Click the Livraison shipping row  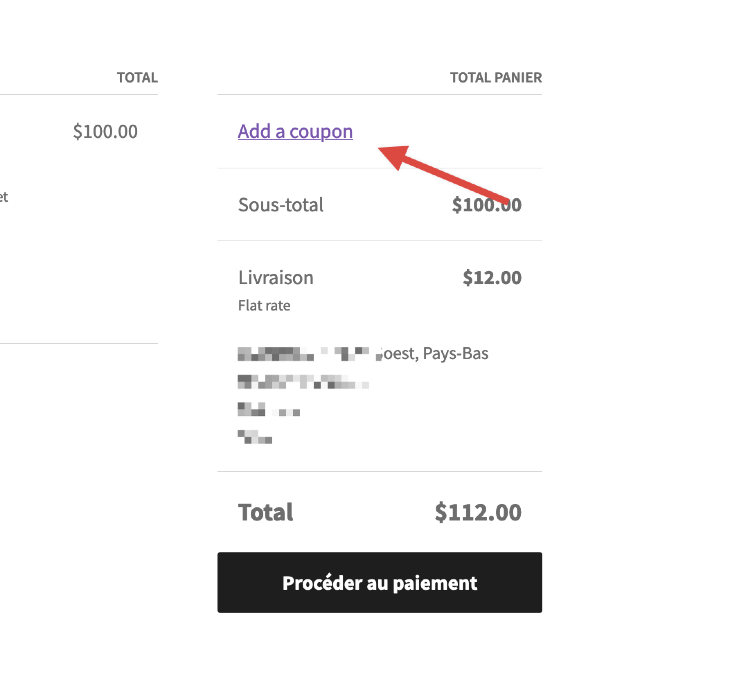(276, 277)
